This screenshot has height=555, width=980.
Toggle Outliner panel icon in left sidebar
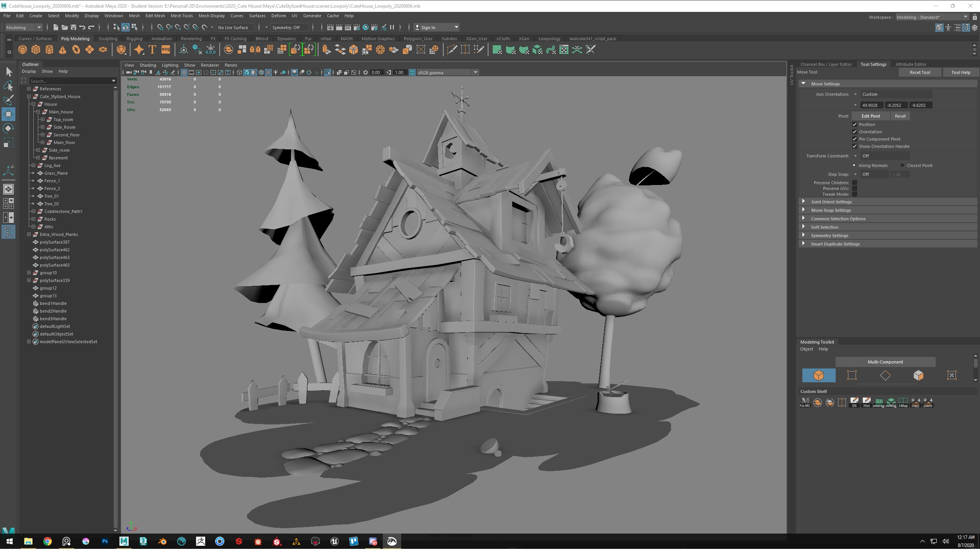(x=8, y=232)
